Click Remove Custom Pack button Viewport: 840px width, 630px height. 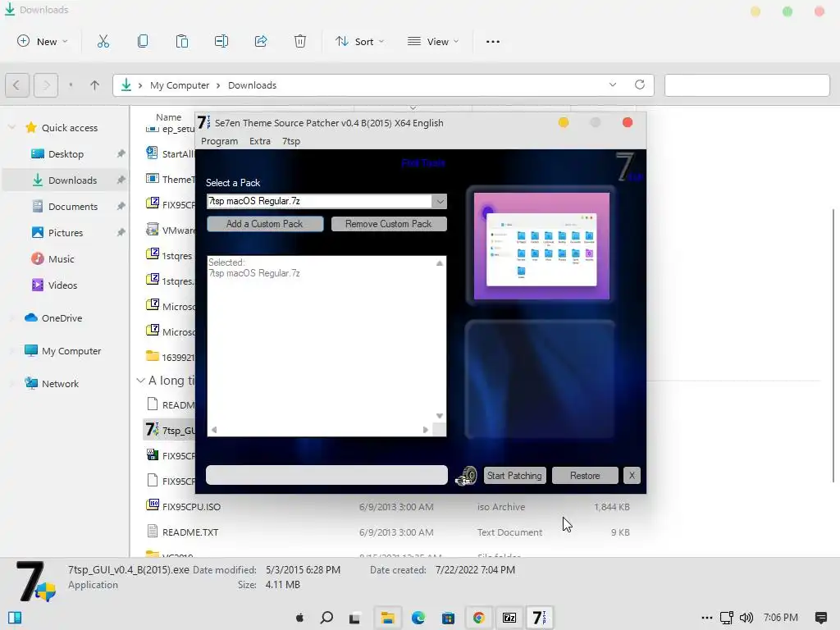click(388, 224)
